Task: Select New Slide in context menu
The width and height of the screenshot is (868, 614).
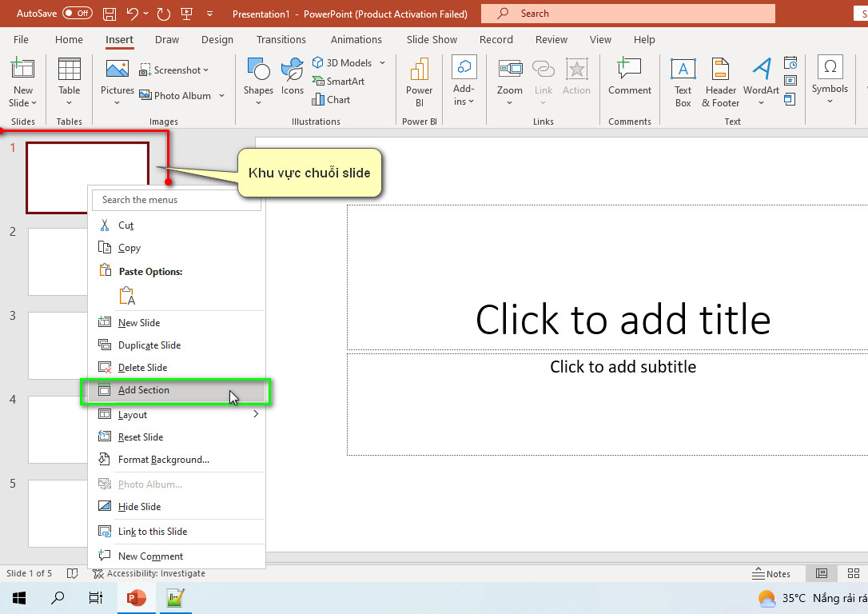Action: pyautogui.click(x=177, y=323)
